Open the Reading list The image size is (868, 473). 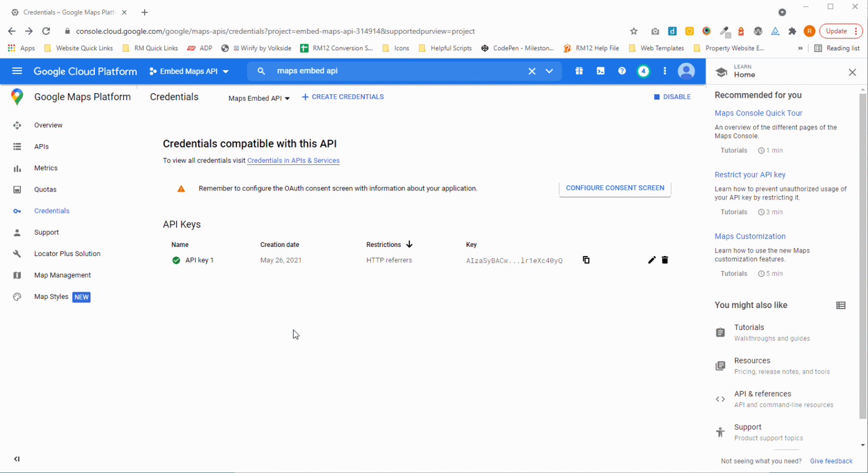(x=837, y=48)
